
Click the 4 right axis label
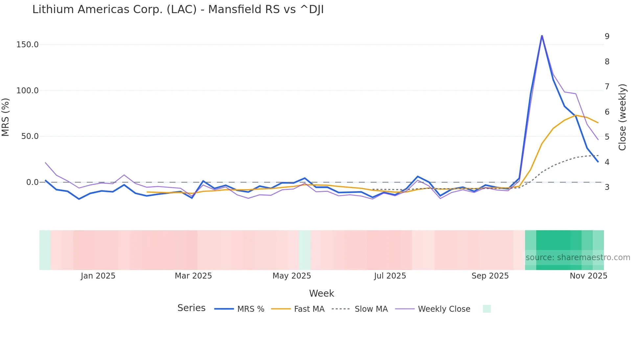pos(607,162)
